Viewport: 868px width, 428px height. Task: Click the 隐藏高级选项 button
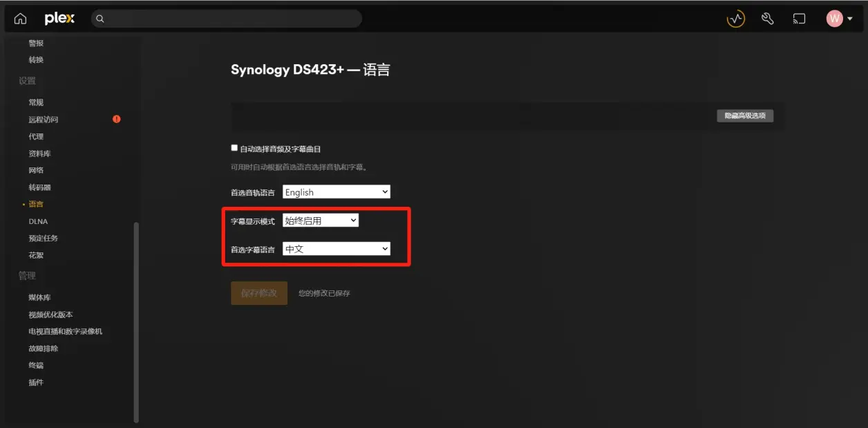745,115
